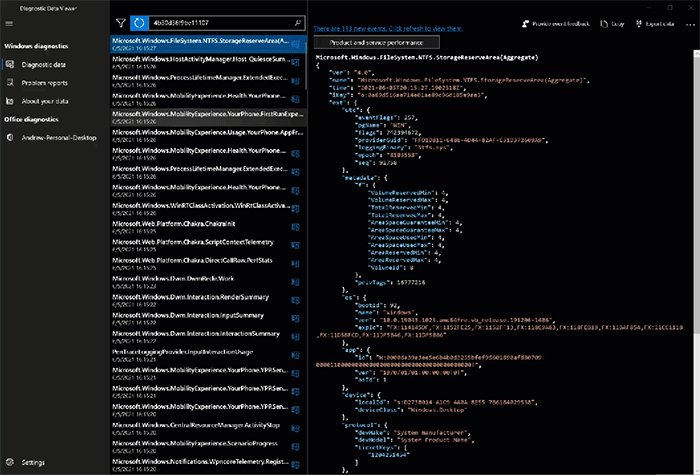Select NTFS.StorageReserveArea event row
Image resolution: width=700 pixels, height=475 pixels.
tap(208, 44)
